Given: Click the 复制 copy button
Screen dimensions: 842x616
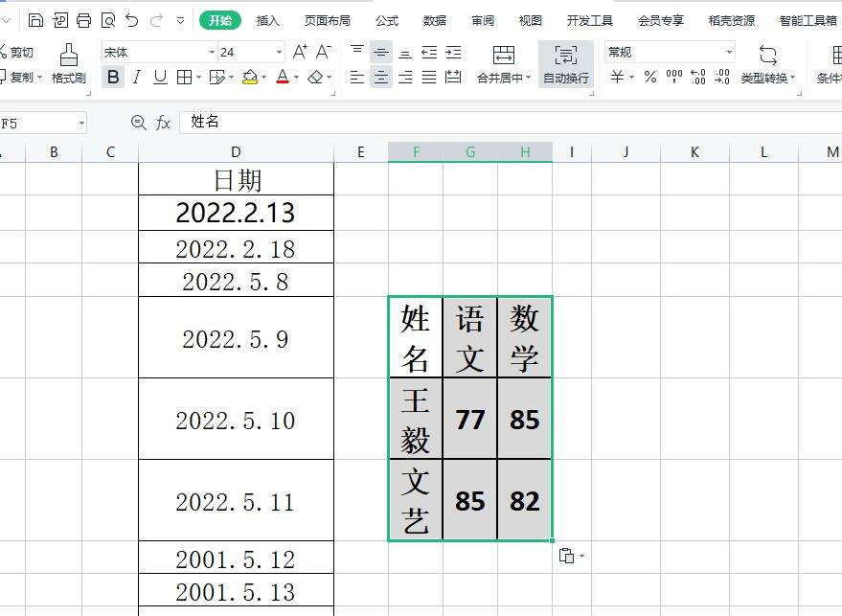Looking at the screenshot, I should pos(20,77).
